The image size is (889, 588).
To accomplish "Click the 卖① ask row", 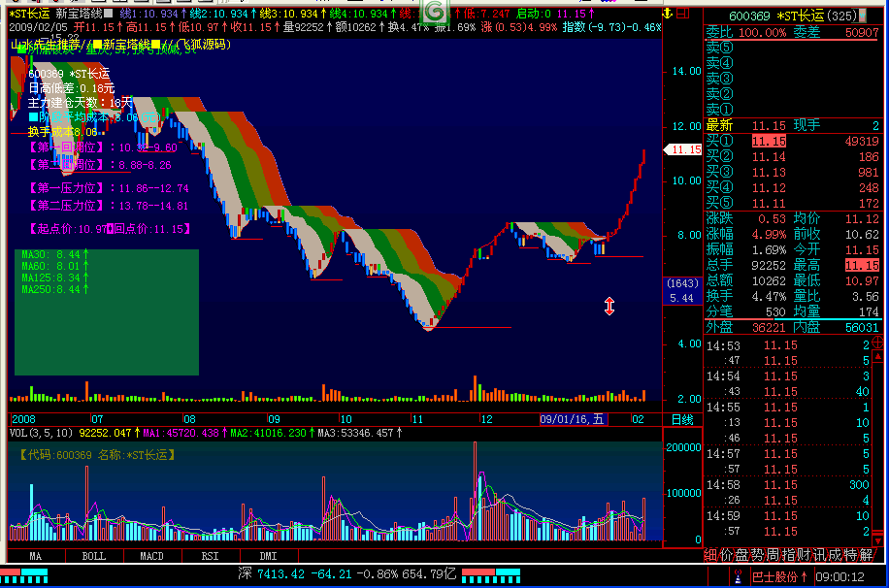I will pyautogui.click(x=793, y=110).
